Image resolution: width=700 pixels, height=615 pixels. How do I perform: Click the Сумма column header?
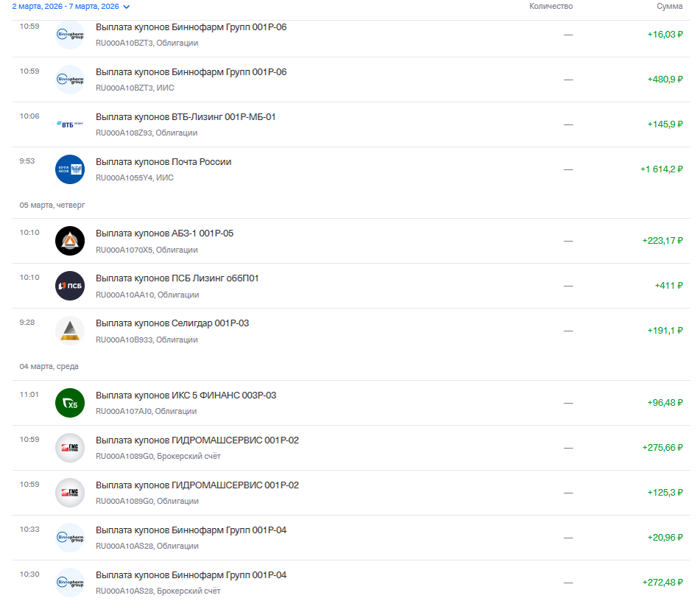669,6
